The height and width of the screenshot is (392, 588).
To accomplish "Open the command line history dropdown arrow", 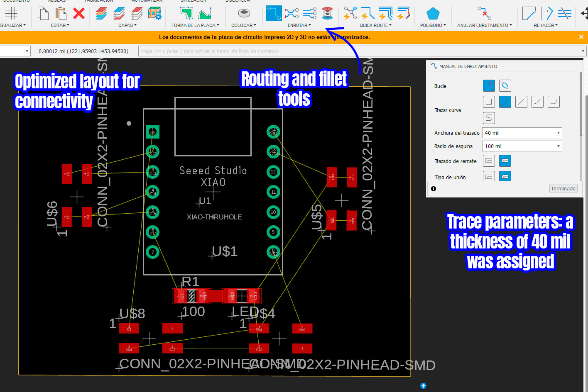I will coord(583,51).
